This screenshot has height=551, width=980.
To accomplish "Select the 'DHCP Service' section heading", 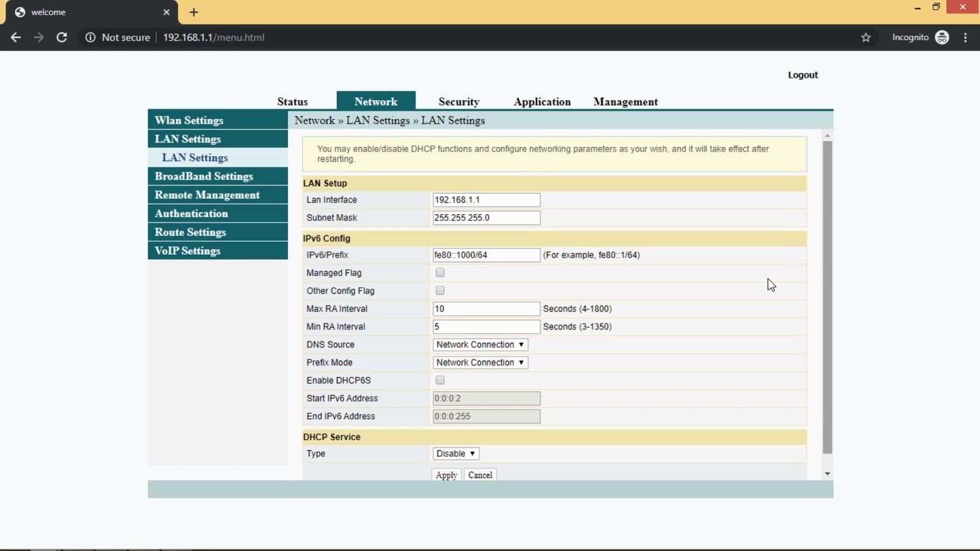I will [331, 437].
